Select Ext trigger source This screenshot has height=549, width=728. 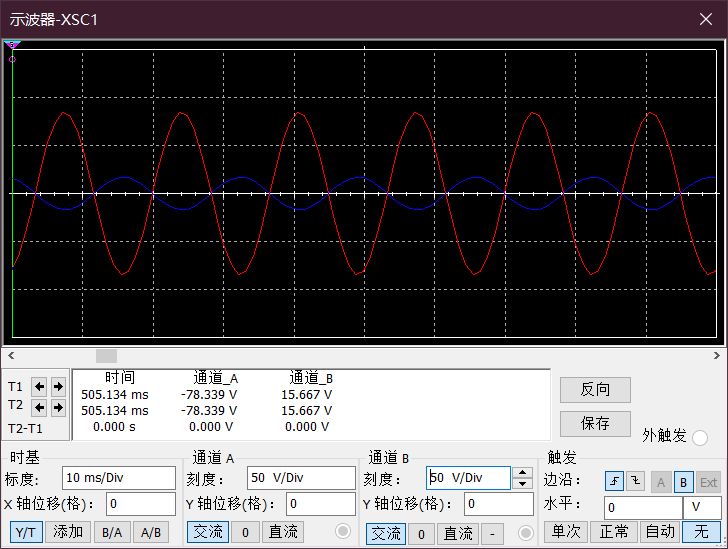tap(708, 482)
